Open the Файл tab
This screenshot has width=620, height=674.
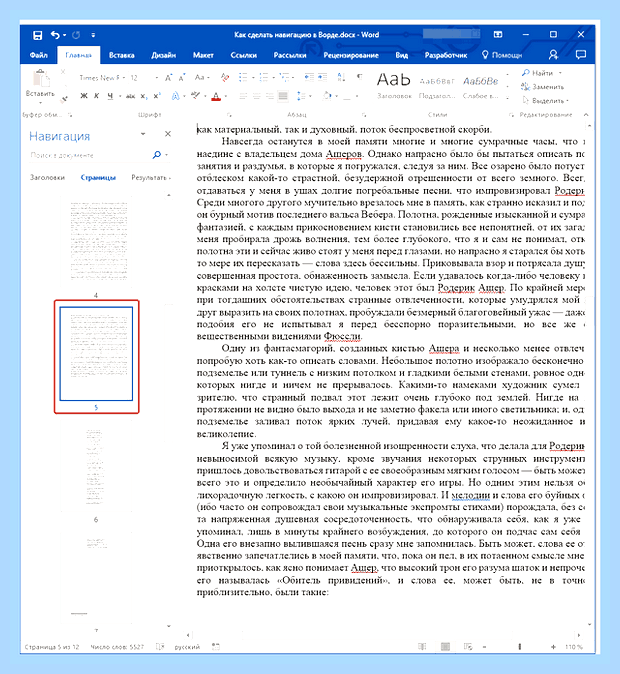[39, 55]
